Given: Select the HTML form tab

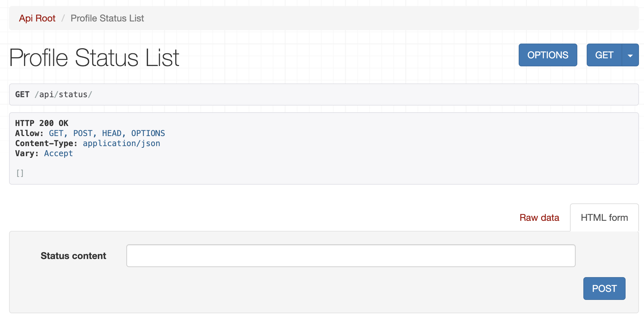Looking at the screenshot, I should (604, 218).
